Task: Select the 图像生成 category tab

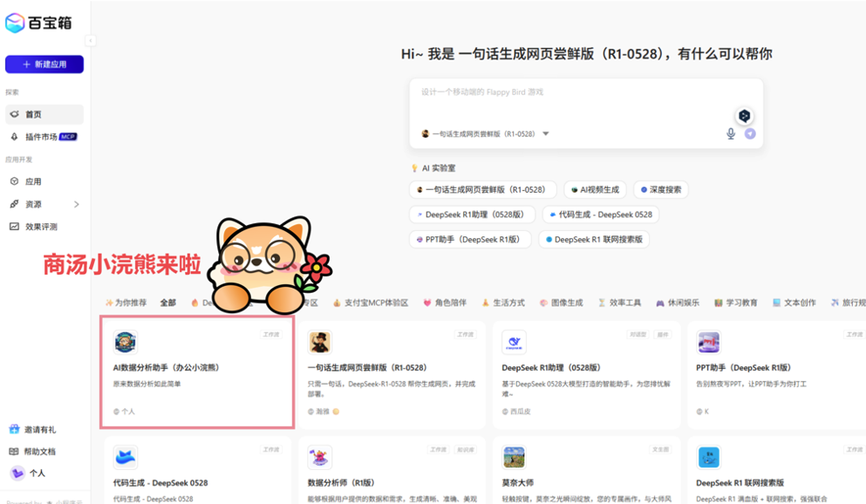Action: point(560,303)
